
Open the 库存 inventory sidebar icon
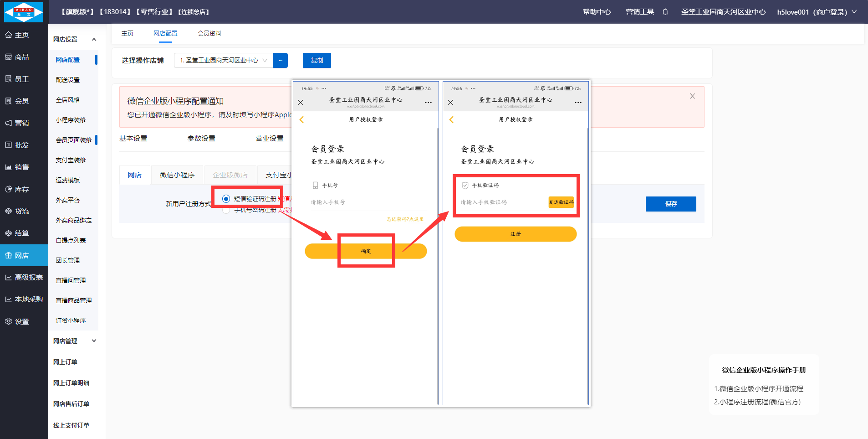coord(9,189)
